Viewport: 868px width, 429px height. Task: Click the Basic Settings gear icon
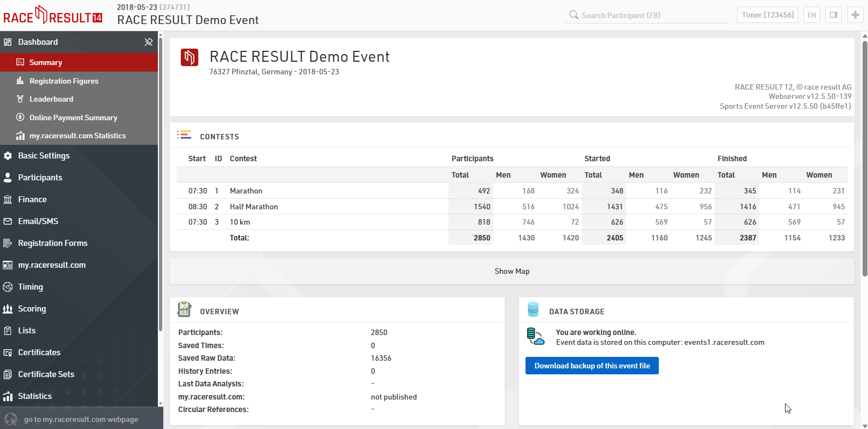[x=8, y=156]
